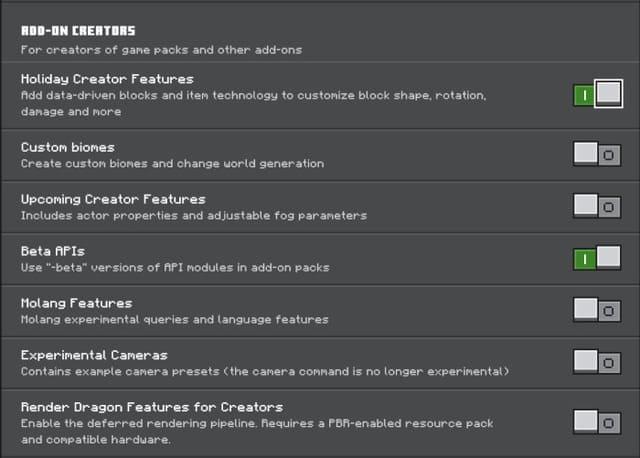Click the "-beta versions of API modules" description
The width and height of the screenshot is (640, 458).
175,268
